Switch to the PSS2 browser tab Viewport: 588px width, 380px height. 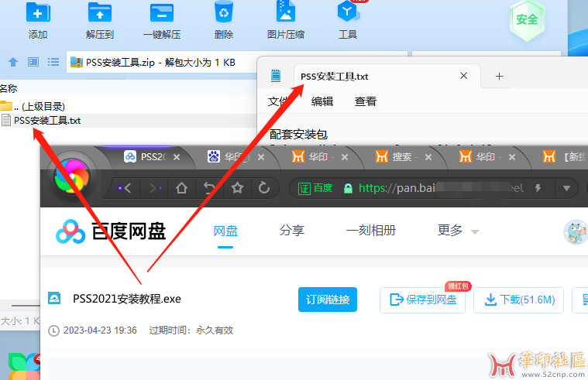point(146,156)
